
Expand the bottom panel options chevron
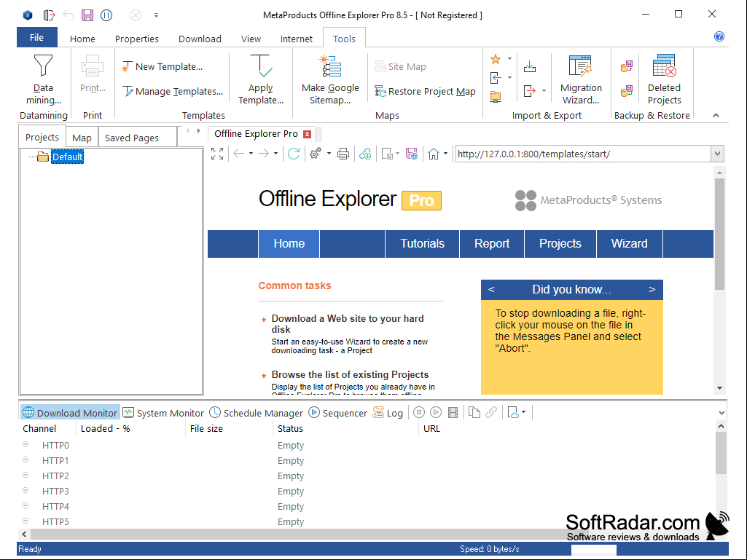tap(721, 413)
